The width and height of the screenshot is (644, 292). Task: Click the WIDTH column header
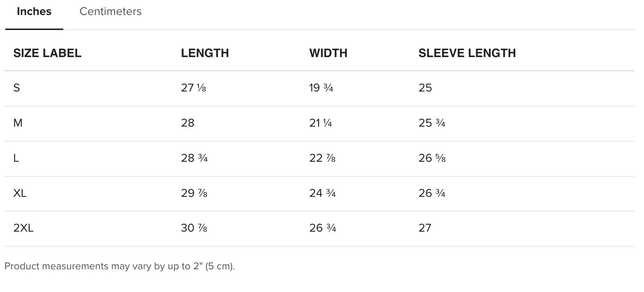(328, 53)
